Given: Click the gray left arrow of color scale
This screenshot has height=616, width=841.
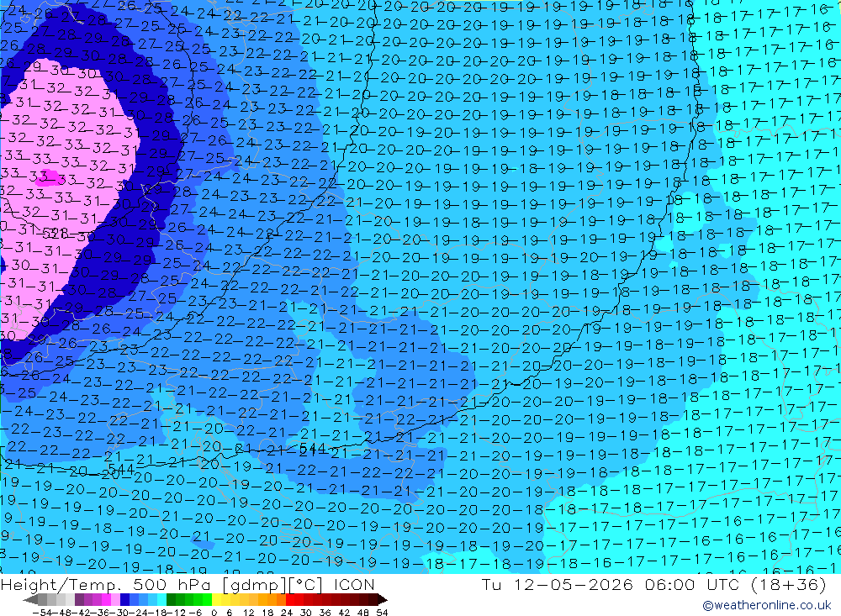Looking at the screenshot, I should point(30,599).
